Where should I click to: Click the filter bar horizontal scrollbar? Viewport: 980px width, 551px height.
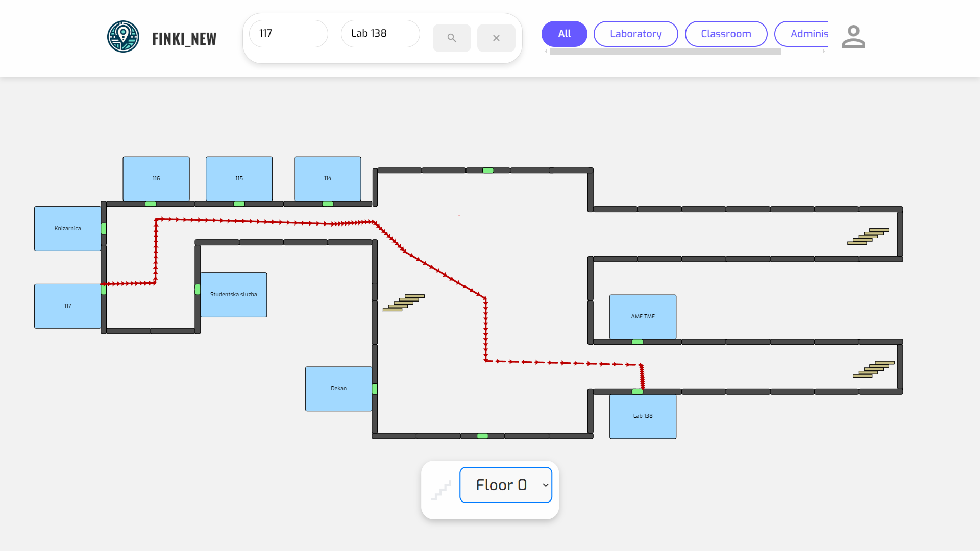[x=665, y=52]
